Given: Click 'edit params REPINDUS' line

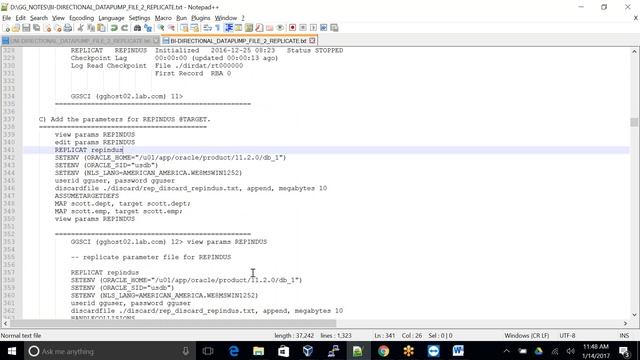Looking at the screenshot, I should (x=95, y=142).
